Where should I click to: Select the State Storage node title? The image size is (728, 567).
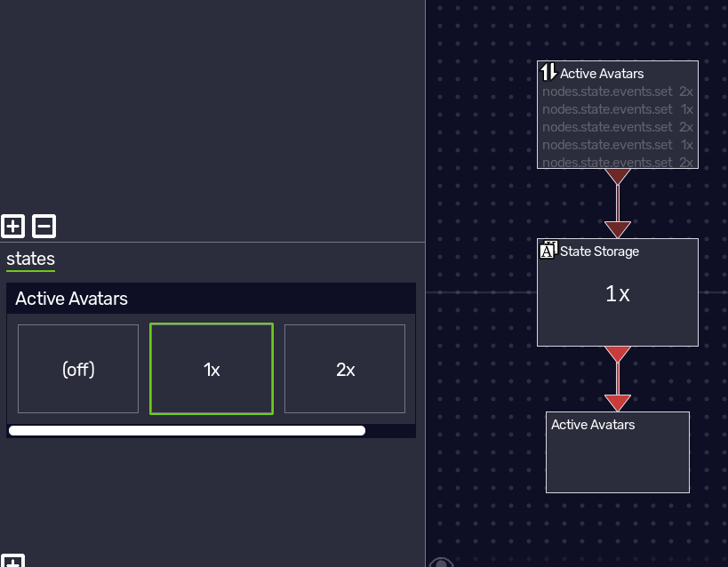point(599,252)
